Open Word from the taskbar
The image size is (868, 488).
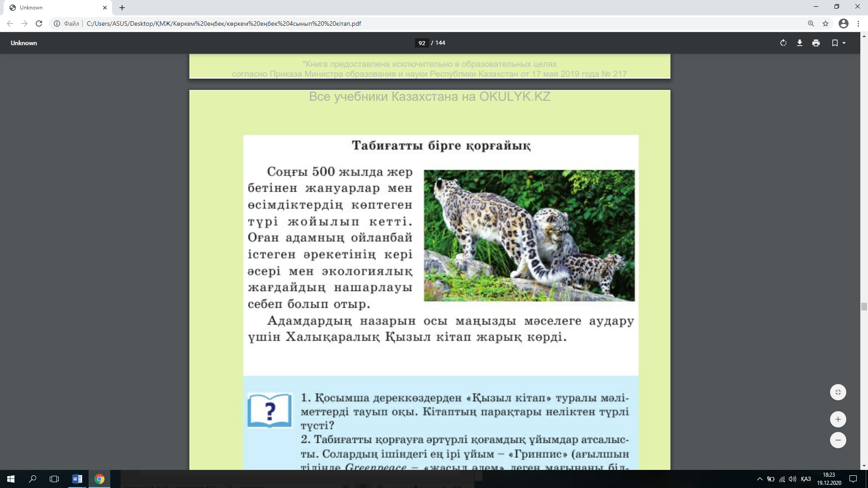(x=77, y=479)
